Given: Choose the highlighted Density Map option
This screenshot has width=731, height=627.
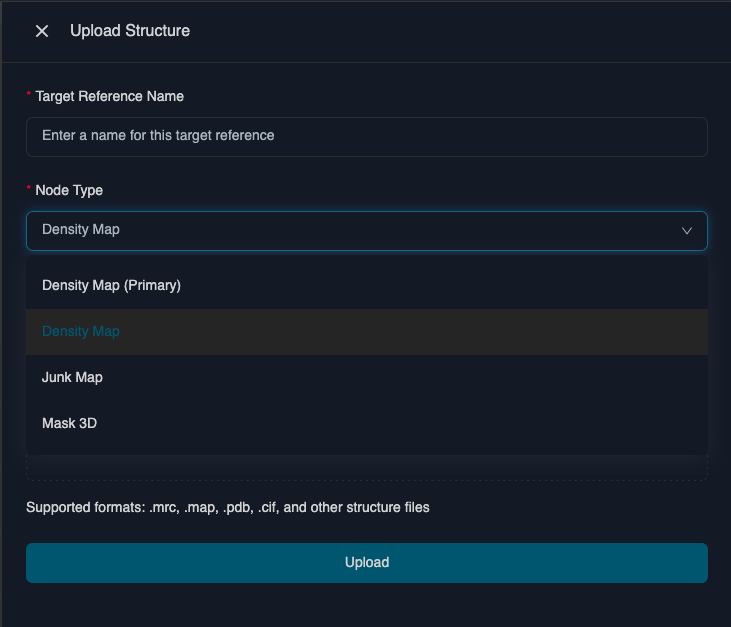Looking at the screenshot, I should tap(81, 331).
